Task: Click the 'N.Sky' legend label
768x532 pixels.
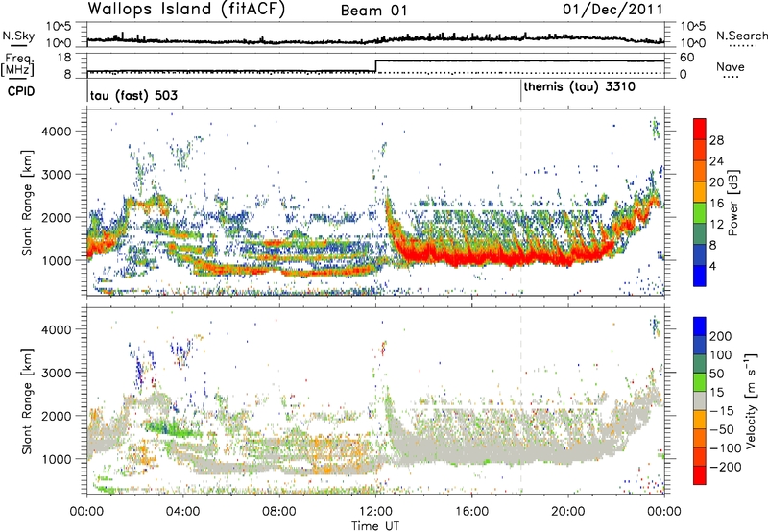Action: (18, 36)
